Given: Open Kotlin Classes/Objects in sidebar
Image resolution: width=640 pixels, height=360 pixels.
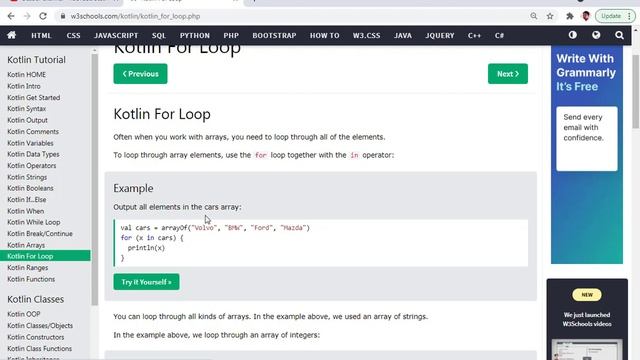Looking at the screenshot, I should coord(40,326).
